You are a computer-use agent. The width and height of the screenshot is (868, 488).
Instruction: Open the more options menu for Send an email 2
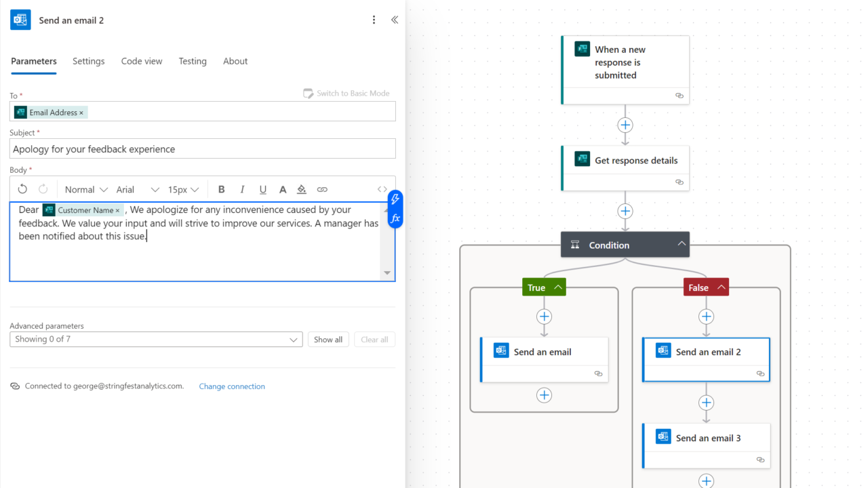pos(374,20)
